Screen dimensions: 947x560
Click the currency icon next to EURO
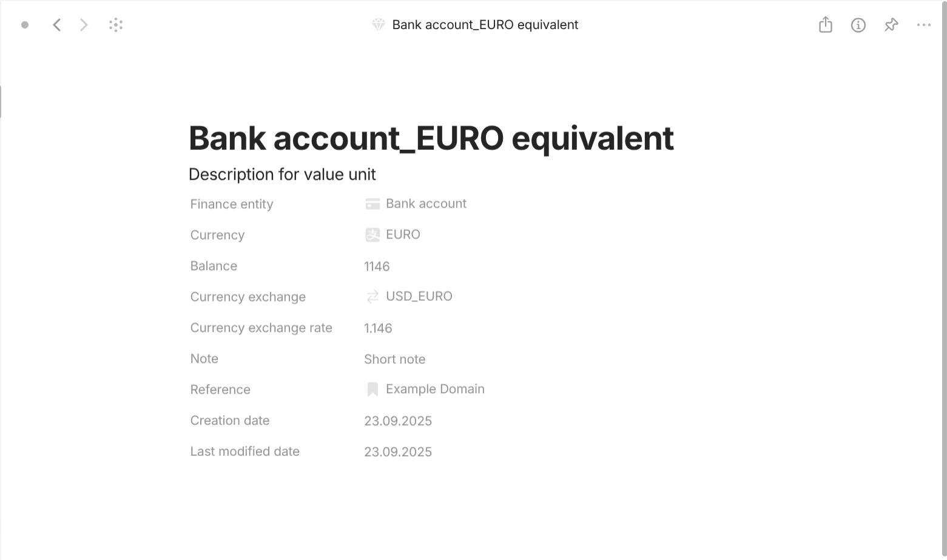coord(372,235)
